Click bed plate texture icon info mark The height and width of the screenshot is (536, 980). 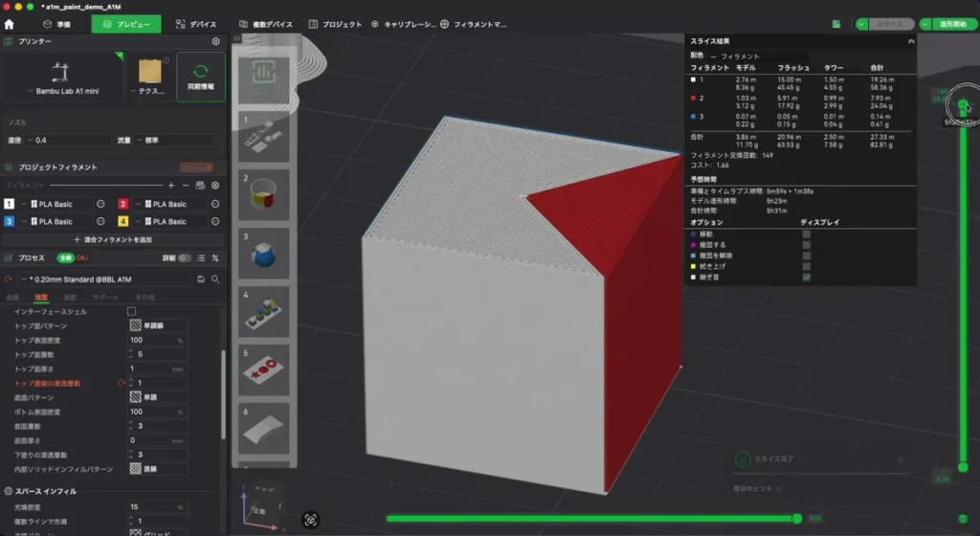click(167, 60)
